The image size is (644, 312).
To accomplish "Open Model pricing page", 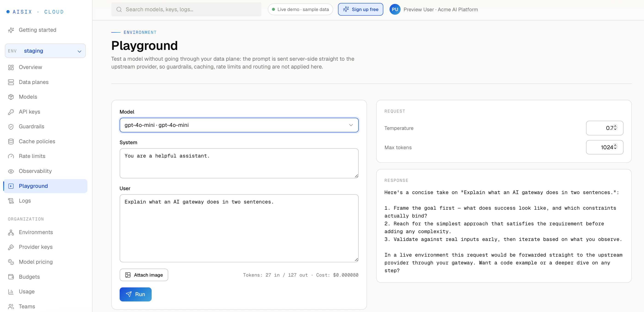I will click(x=45, y=262).
